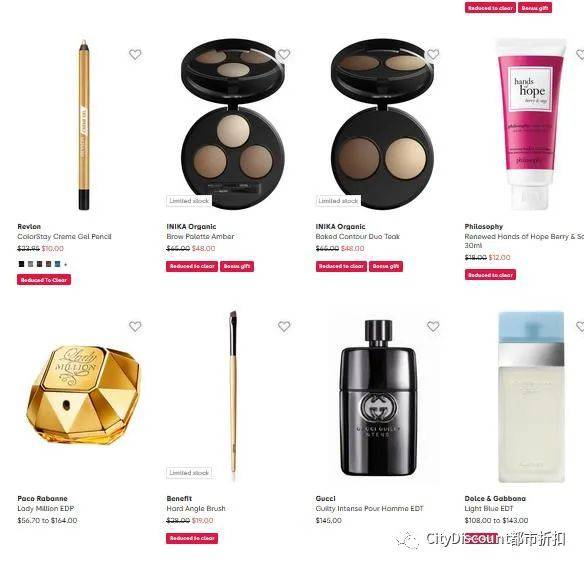This screenshot has width=584, height=565.
Task: Favorite the Revlon ColorStay pencil with heart icon
Action: click(135, 54)
